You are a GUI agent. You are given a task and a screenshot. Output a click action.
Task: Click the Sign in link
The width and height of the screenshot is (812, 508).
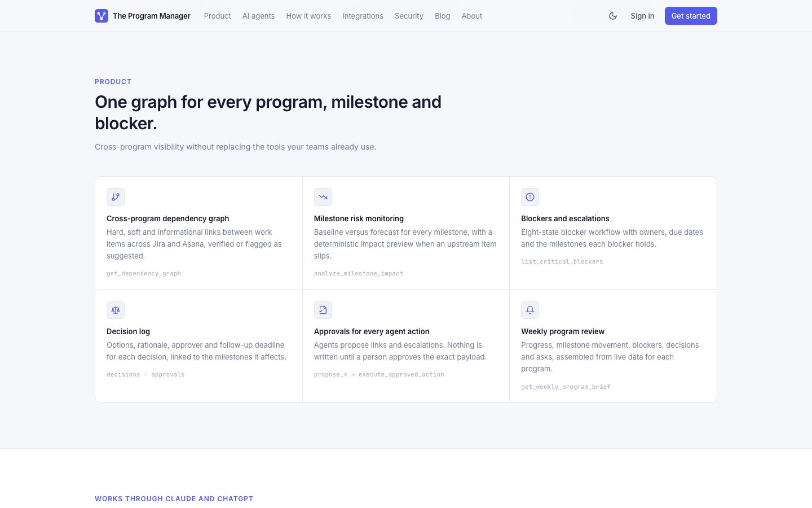642,16
